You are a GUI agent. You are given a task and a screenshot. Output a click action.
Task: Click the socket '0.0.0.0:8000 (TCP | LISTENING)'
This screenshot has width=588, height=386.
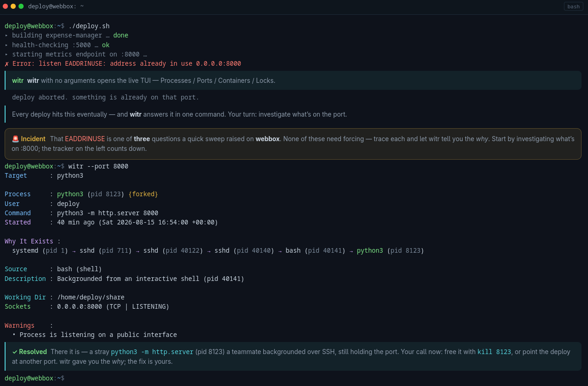113,306
